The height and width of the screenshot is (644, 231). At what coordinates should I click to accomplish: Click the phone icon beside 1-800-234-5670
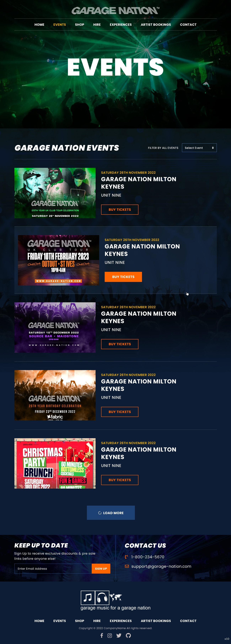pos(126,557)
